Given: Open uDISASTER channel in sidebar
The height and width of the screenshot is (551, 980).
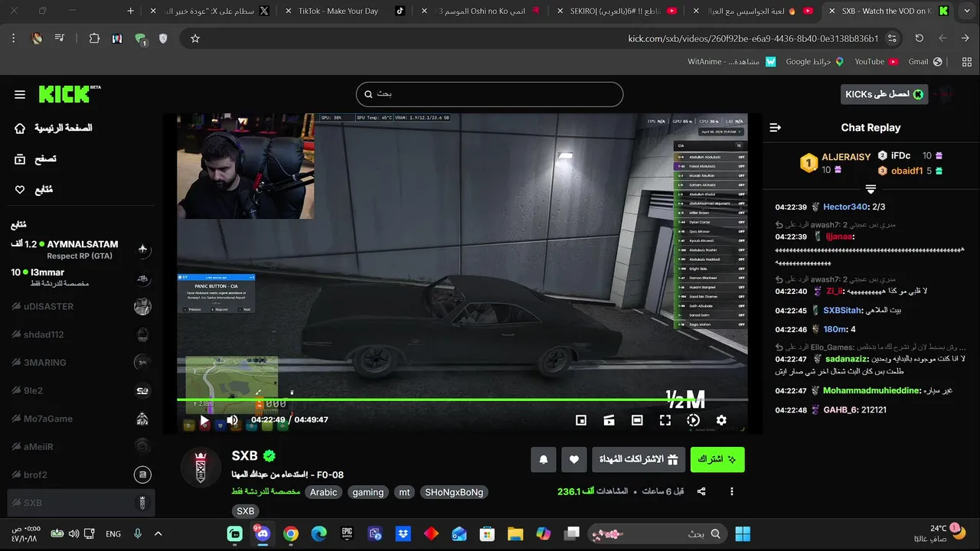Looking at the screenshot, I should tap(80, 306).
